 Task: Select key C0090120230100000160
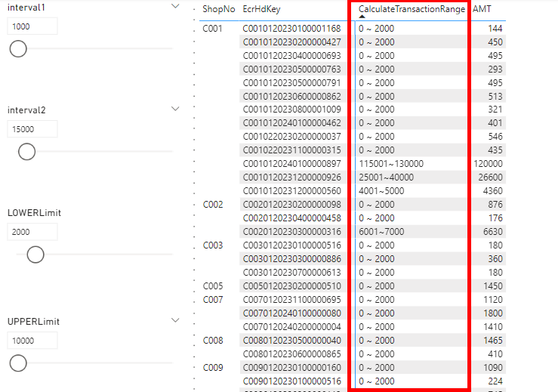click(x=291, y=367)
